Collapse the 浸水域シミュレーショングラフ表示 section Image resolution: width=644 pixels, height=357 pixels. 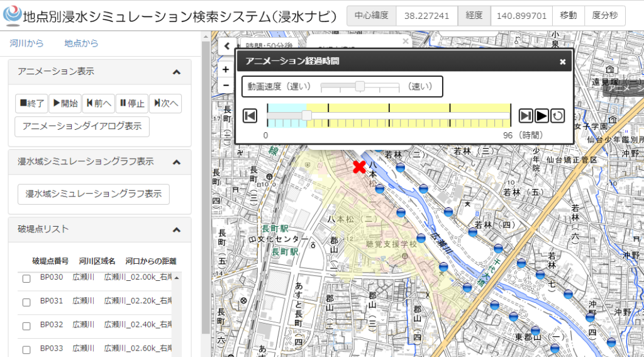click(176, 162)
